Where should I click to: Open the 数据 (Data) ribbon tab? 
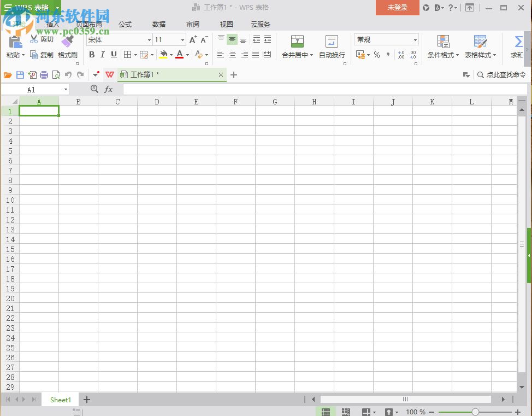click(x=159, y=25)
